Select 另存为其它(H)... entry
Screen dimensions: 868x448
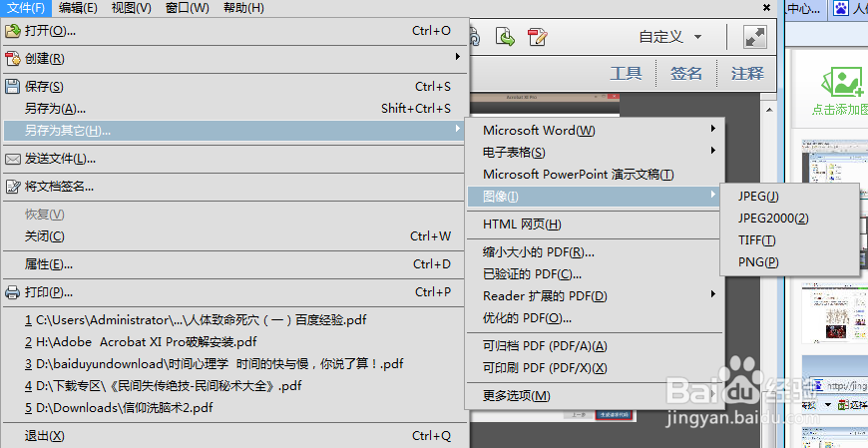click(234, 131)
